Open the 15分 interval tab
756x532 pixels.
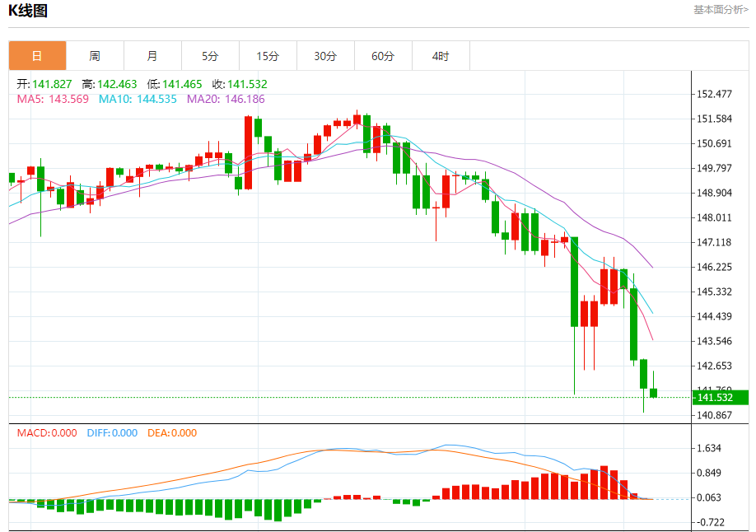coord(268,56)
